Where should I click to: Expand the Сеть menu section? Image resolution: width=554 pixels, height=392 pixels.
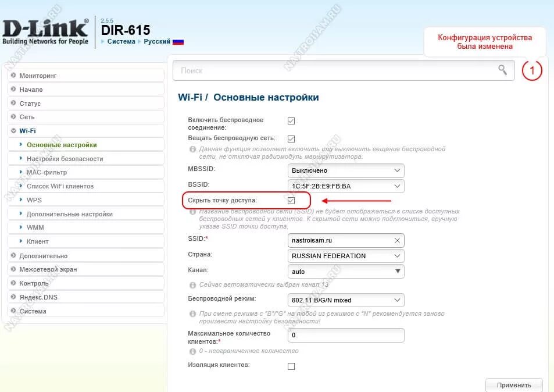click(85, 117)
